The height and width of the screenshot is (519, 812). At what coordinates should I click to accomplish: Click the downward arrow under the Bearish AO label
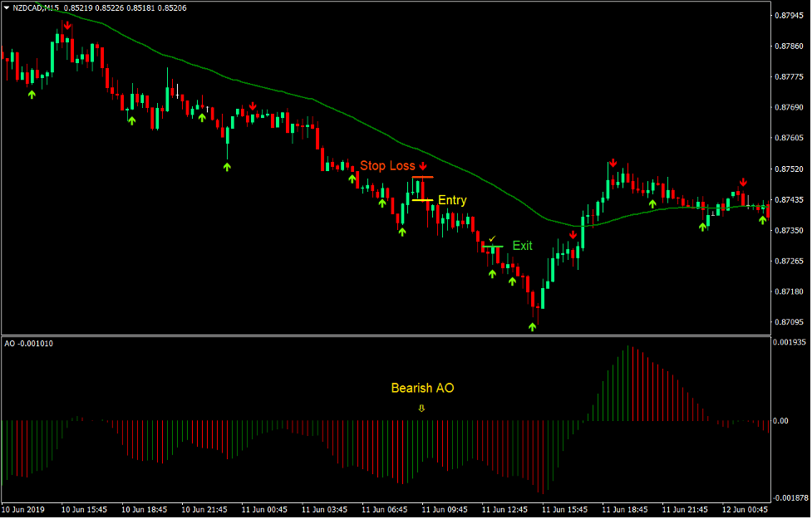click(x=421, y=406)
